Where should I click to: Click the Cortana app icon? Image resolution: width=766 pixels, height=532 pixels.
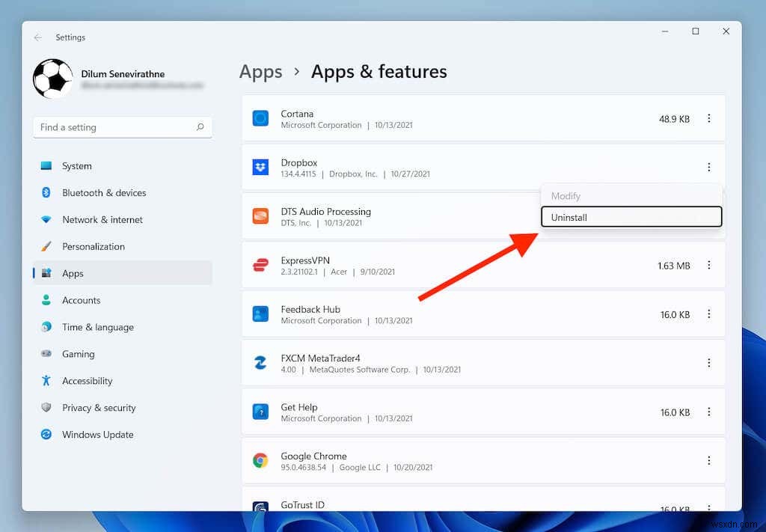pos(260,118)
